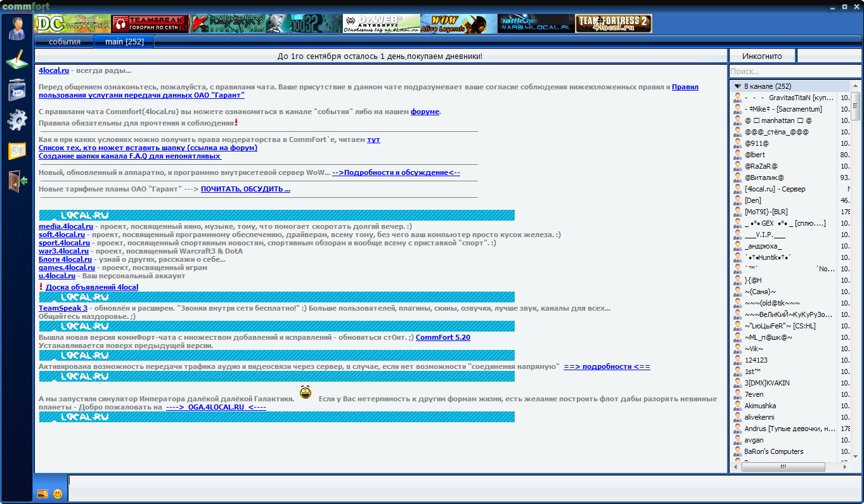Open the "media.4local.ru" link
This screenshot has height=504, width=864.
tap(66, 226)
